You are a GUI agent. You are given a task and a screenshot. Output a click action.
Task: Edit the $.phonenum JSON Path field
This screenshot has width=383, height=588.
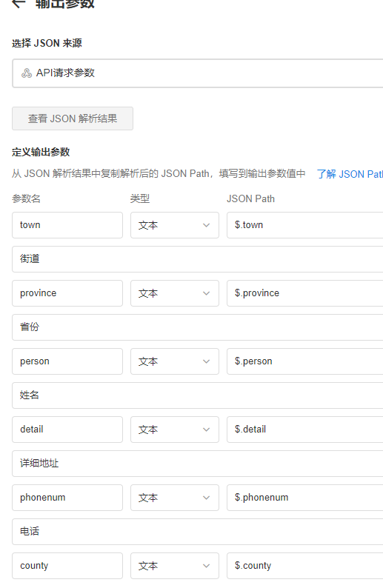(x=305, y=498)
